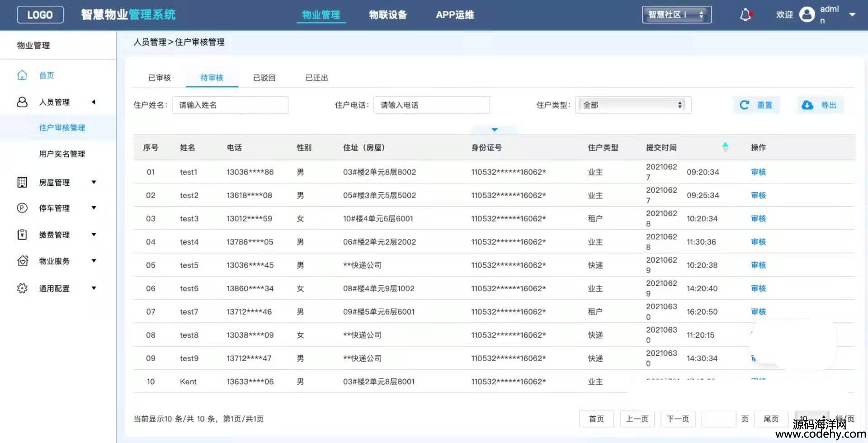Switch to 物联设备 top tab
Image resolution: width=868 pixels, height=443 pixels.
point(388,15)
